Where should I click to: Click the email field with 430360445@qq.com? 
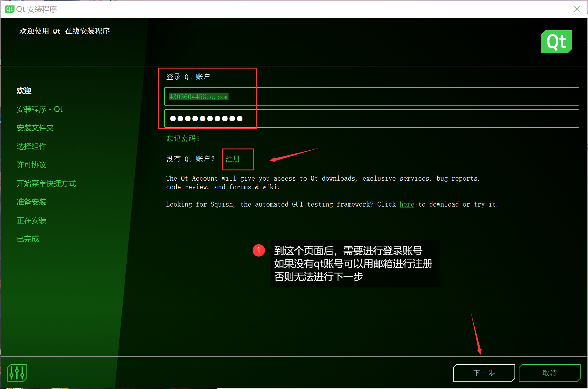(372, 97)
